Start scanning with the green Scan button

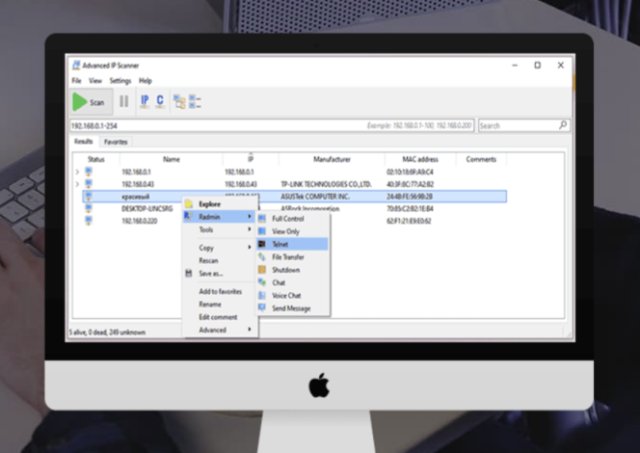click(89, 102)
